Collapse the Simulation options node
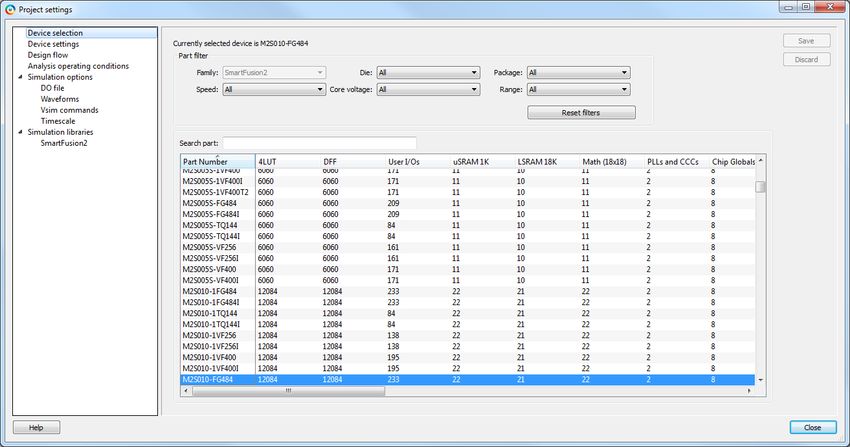Image resolution: width=850 pixels, height=447 pixels. 21,77
